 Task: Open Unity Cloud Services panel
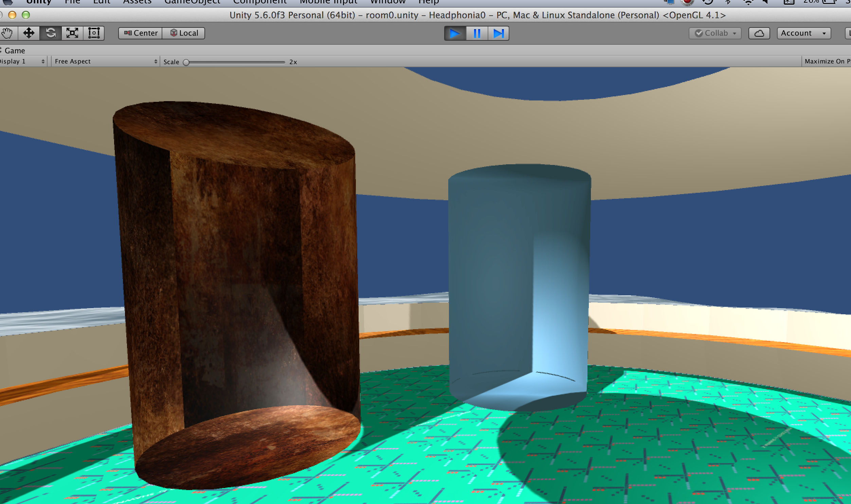click(x=759, y=33)
